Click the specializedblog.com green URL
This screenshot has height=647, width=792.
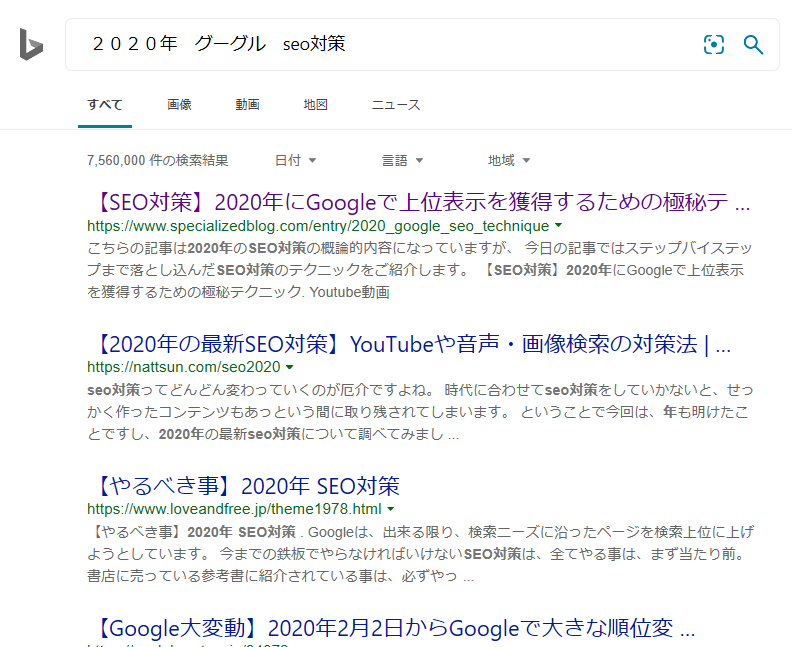pyautogui.click(x=318, y=226)
